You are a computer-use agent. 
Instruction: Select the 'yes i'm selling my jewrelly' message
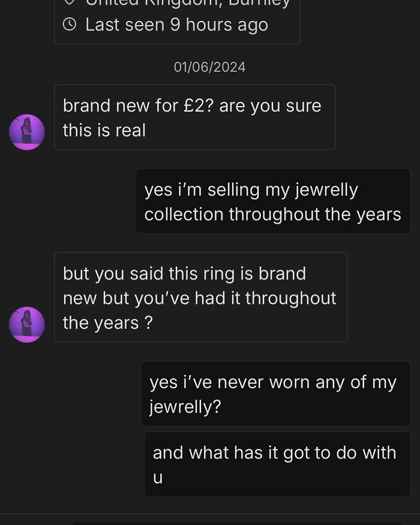tap(273, 202)
